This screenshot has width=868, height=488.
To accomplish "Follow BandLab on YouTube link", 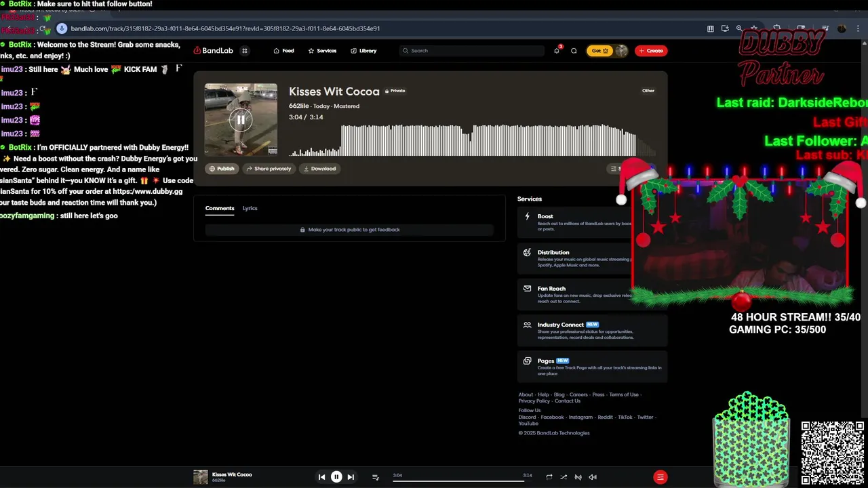I will (528, 424).
